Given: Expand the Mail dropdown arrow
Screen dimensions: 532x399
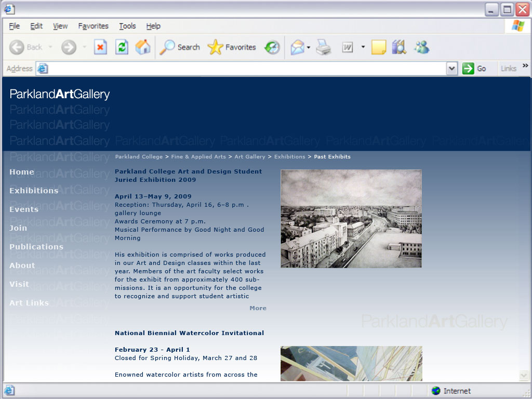Looking at the screenshot, I should [x=309, y=47].
